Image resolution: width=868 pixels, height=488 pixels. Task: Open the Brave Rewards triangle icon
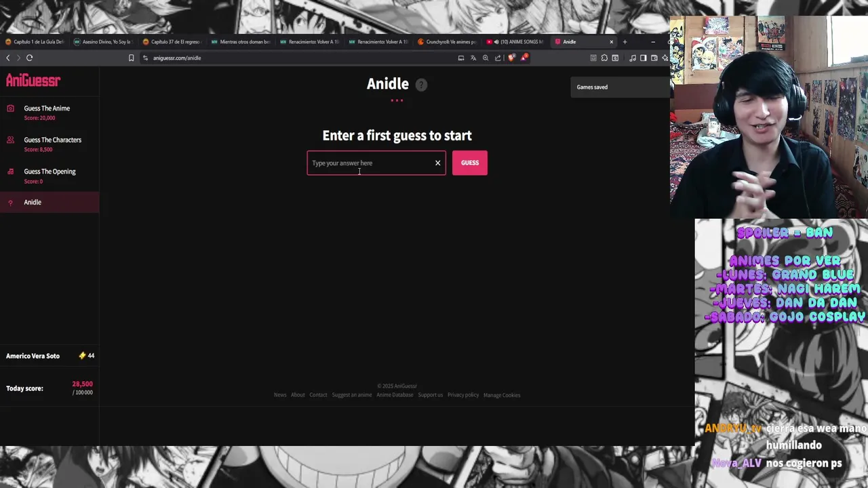[x=524, y=58]
